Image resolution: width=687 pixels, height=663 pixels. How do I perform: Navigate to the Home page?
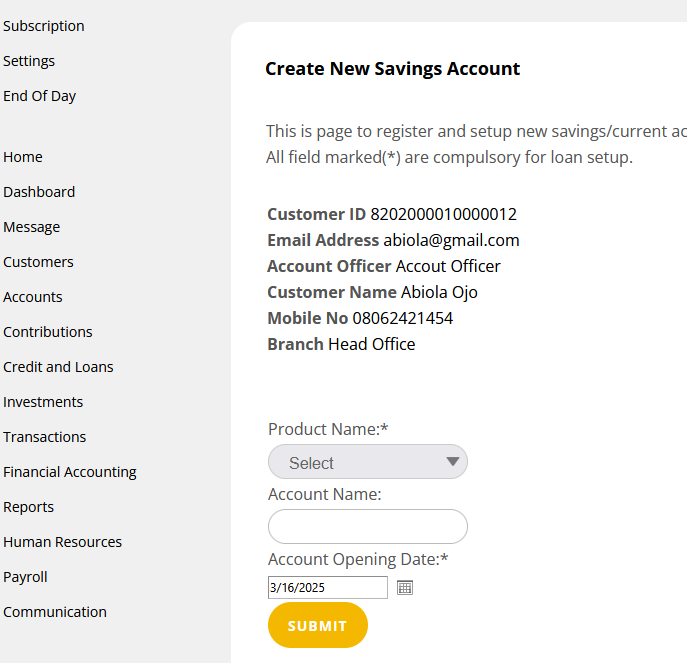pyautogui.click(x=23, y=157)
